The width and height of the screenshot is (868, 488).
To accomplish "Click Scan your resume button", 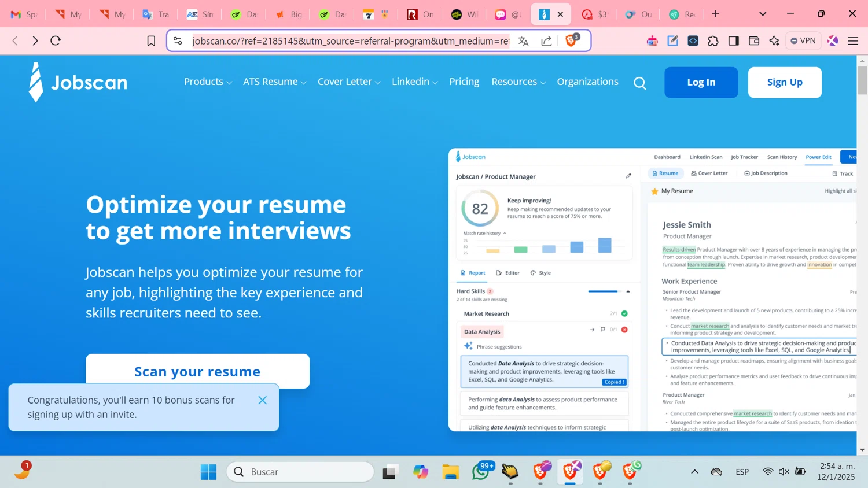I will coord(197,371).
